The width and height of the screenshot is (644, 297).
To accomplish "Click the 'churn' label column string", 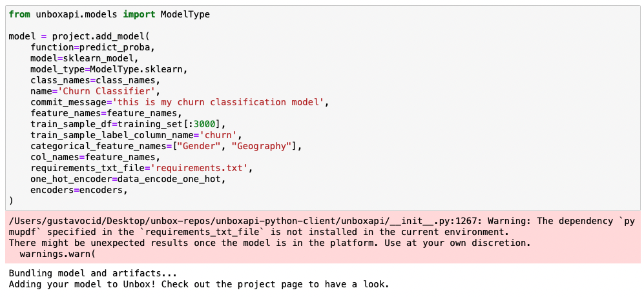I will pyautogui.click(x=218, y=135).
